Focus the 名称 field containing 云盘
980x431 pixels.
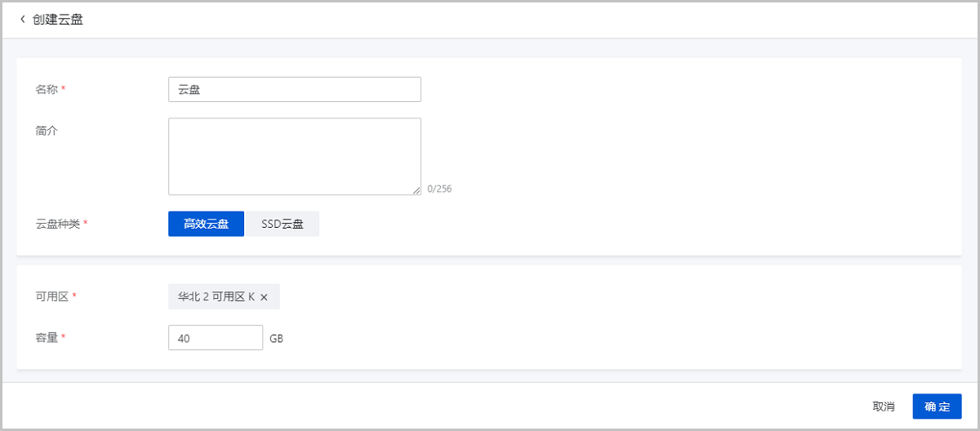click(x=295, y=90)
